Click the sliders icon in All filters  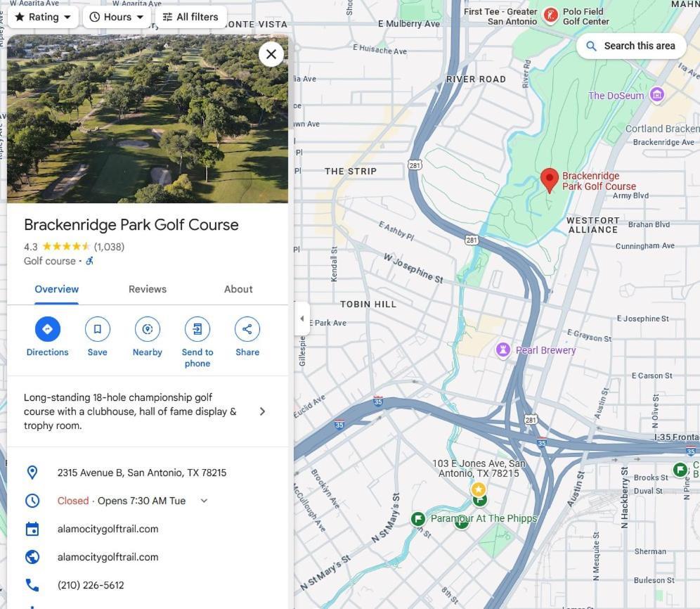[x=167, y=17]
